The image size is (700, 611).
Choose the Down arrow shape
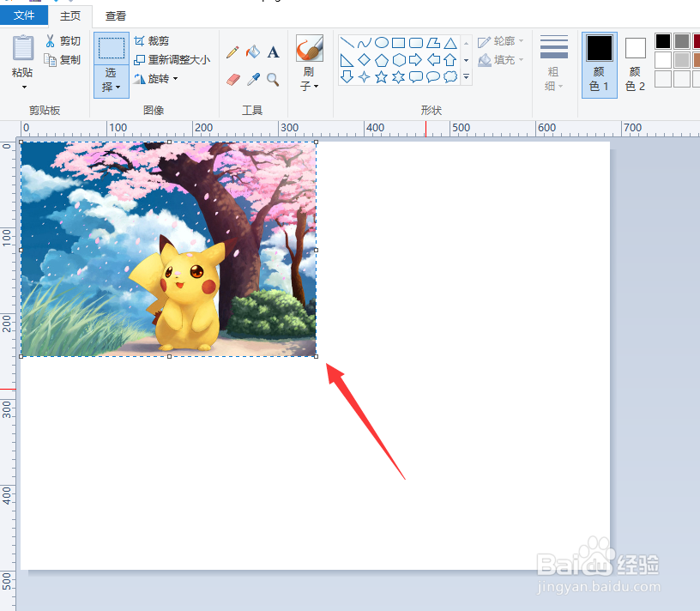(347, 77)
